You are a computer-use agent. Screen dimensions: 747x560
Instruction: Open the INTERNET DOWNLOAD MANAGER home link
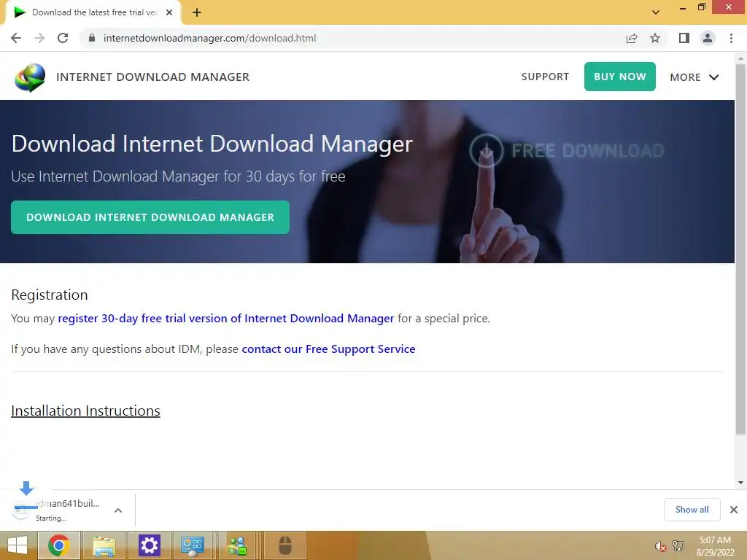tap(153, 77)
